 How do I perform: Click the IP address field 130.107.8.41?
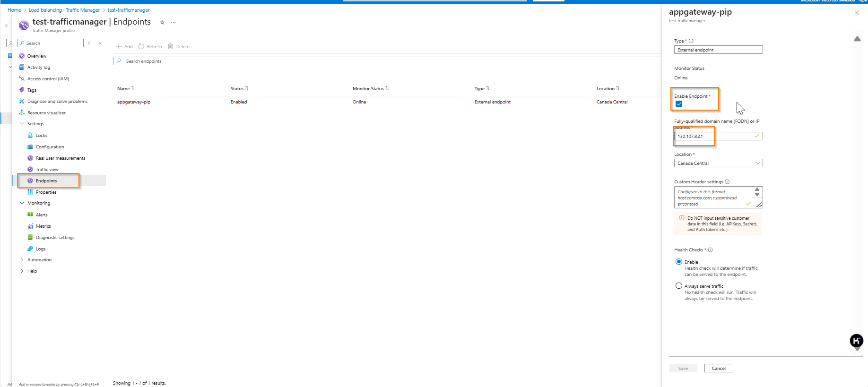(x=718, y=136)
